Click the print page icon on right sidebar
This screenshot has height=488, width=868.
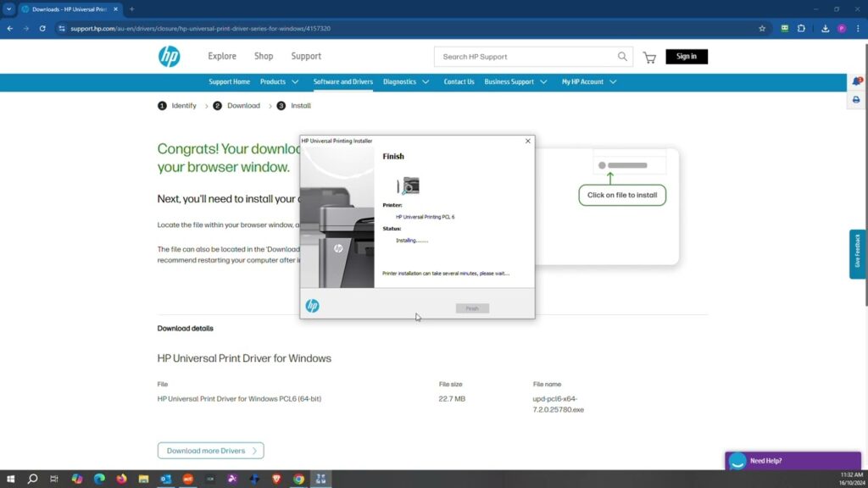coord(856,100)
